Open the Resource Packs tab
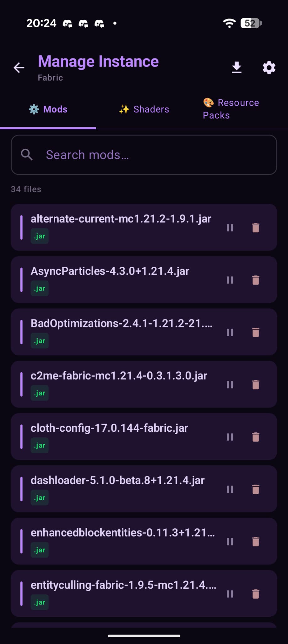Screen dimensions: 288x644 [231, 109]
